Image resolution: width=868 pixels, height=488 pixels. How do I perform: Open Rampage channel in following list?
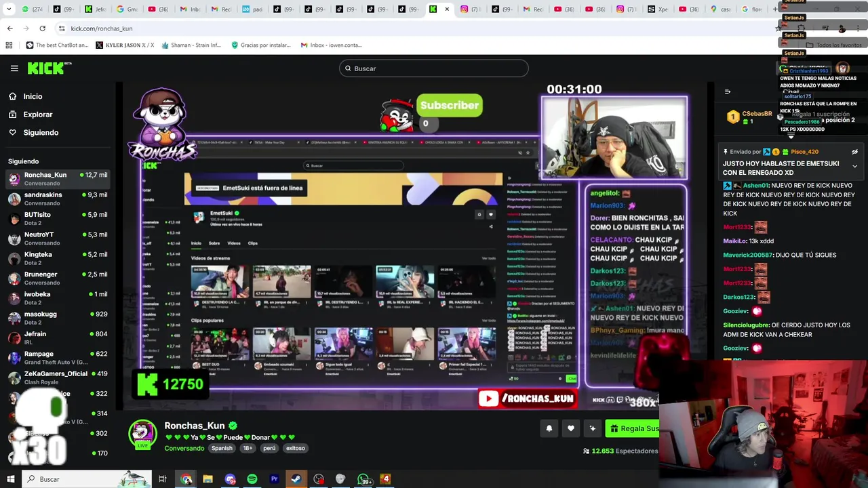[x=58, y=358]
